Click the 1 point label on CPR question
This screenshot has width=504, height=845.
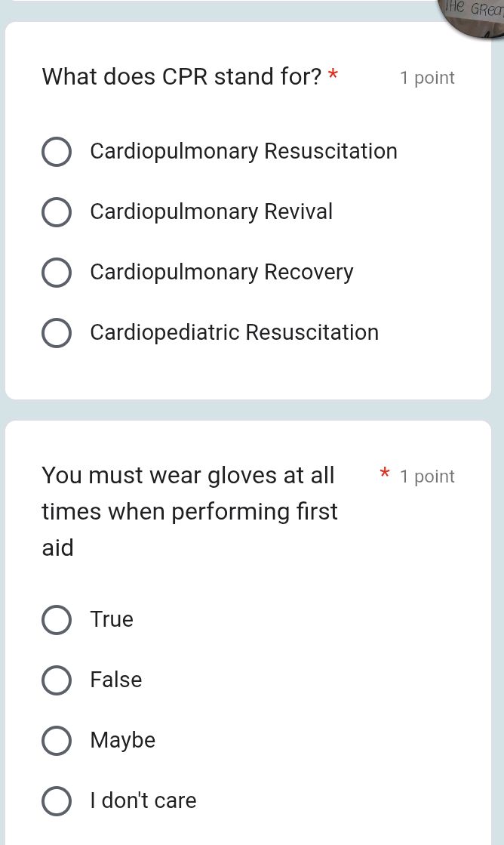coord(427,77)
